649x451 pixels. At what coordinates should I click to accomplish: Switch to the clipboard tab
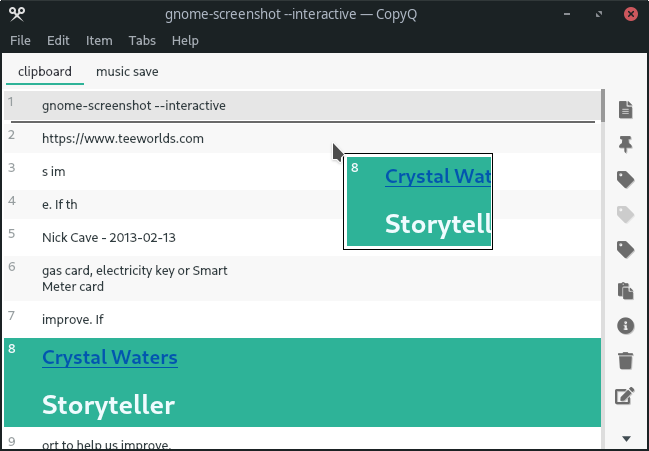click(45, 72)
